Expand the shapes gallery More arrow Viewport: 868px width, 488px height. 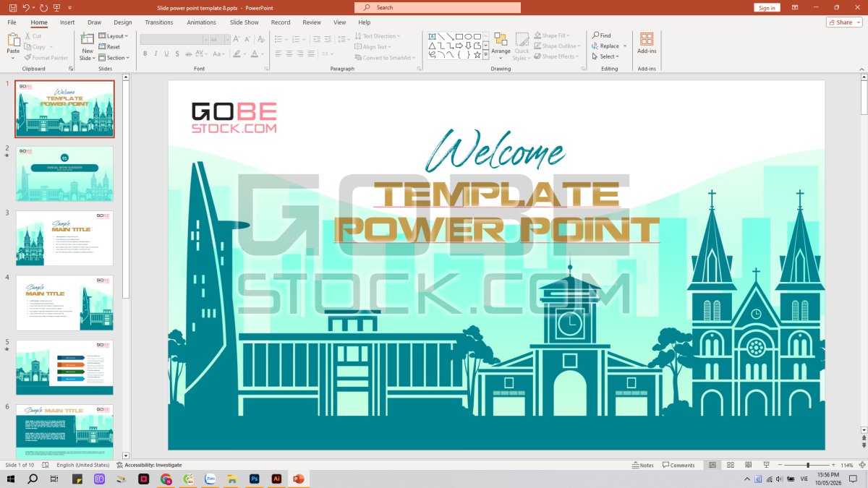tap(486, 55)
